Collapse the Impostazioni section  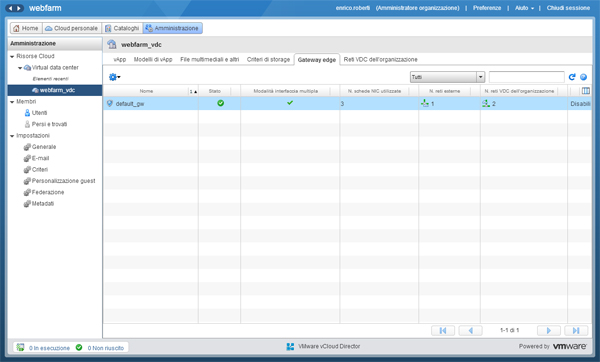(x=12, y=136)
